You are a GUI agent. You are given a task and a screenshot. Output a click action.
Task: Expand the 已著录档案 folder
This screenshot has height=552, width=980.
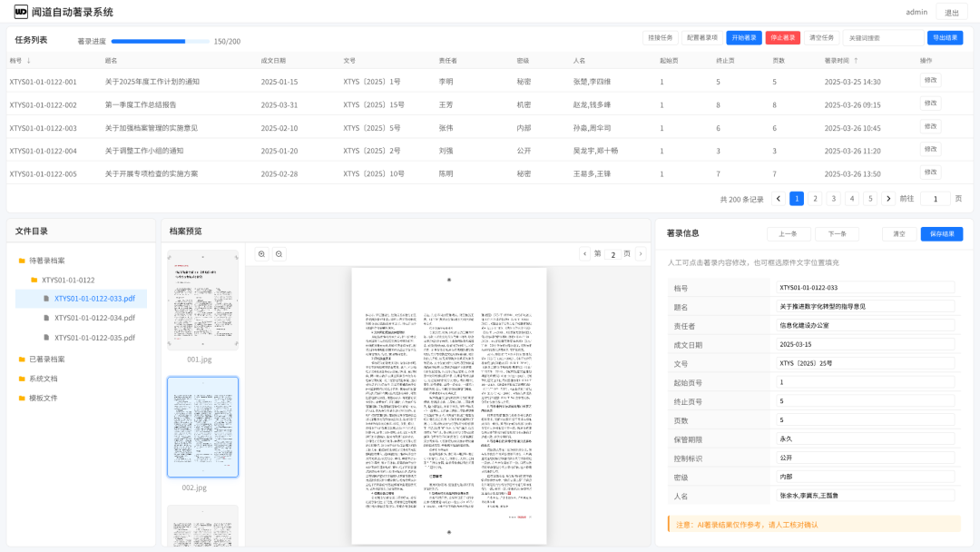coord(46,359)
